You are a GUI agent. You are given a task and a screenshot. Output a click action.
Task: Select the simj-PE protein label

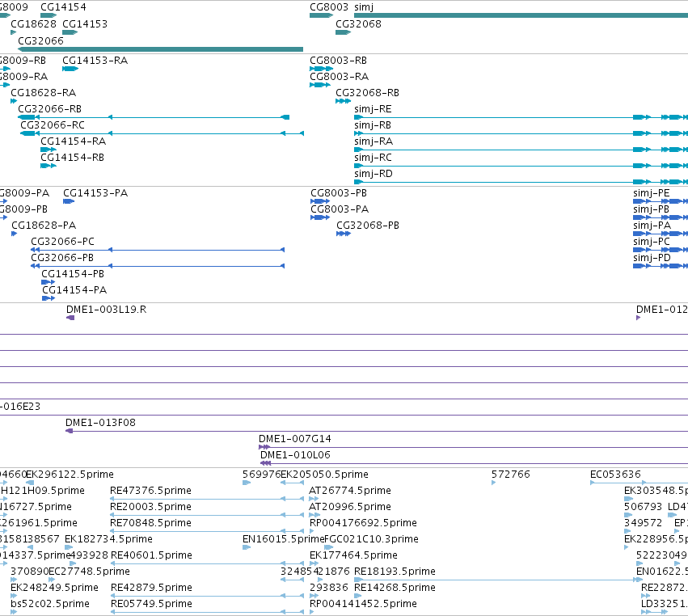pyautogui.click(x=651, y=193)
